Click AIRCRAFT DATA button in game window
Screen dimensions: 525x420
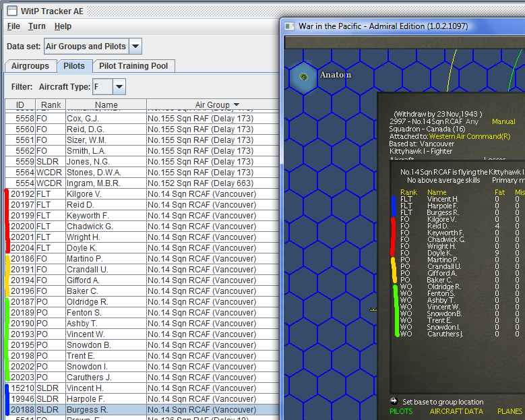[456, 411]
